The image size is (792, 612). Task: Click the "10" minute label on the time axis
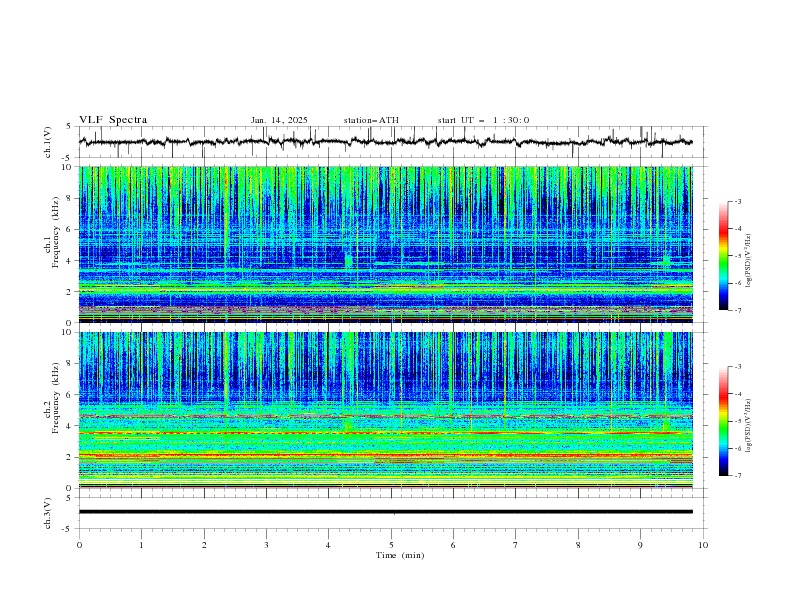tap(703, 545)
